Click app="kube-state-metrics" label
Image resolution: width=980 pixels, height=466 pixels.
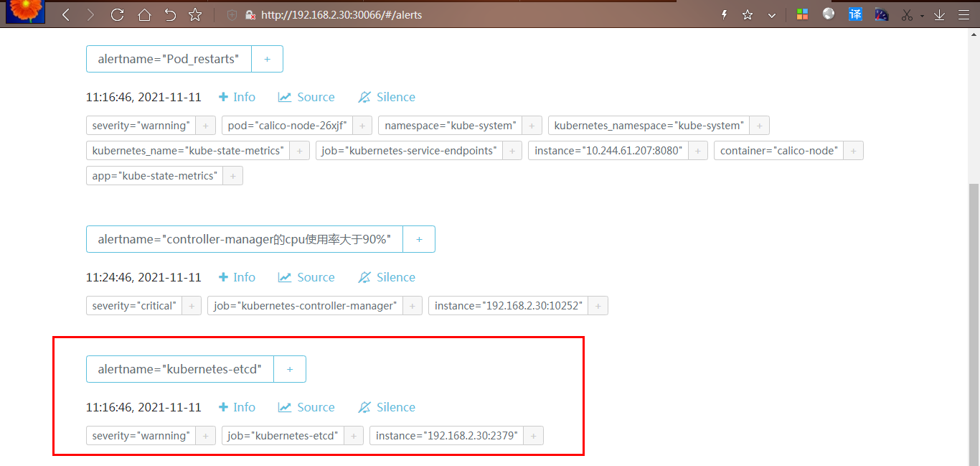154,176
